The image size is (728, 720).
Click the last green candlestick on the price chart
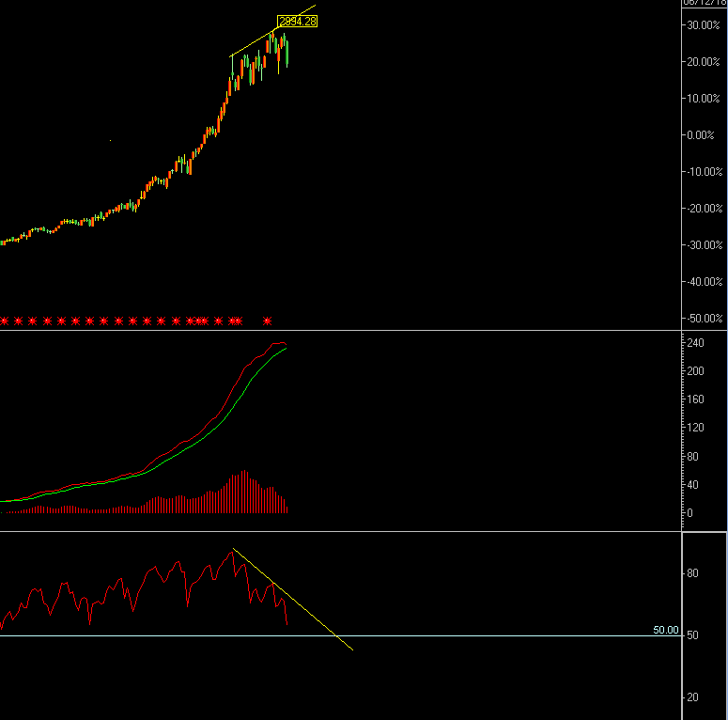tap(287, 53)
